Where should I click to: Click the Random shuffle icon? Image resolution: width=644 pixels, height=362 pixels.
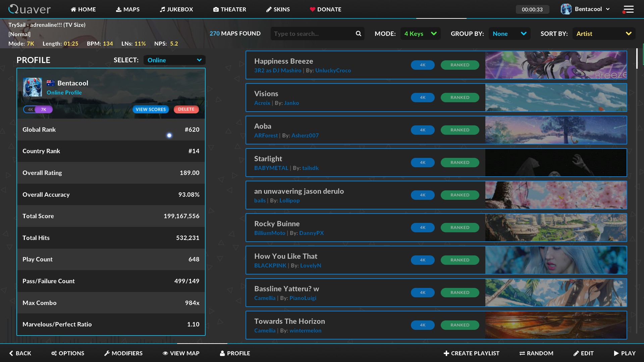tap(522, 353)
